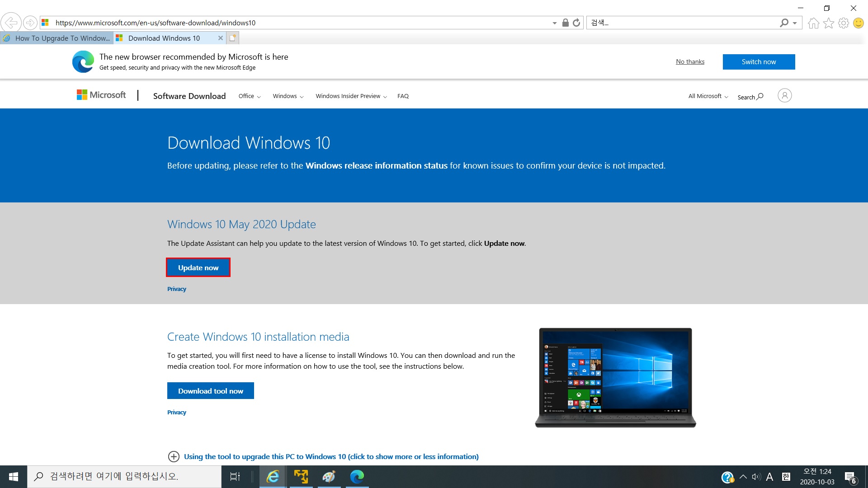The width and height of the screenshot is (868, 488).
Task: Expand 'Using the tool to upgrade' section
Action: [331, 456]
